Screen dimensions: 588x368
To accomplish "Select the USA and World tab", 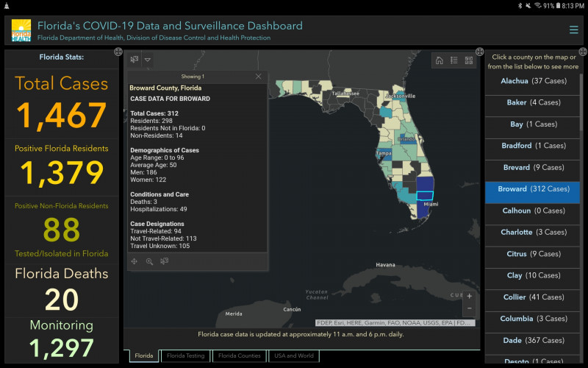I will [293, 356].
